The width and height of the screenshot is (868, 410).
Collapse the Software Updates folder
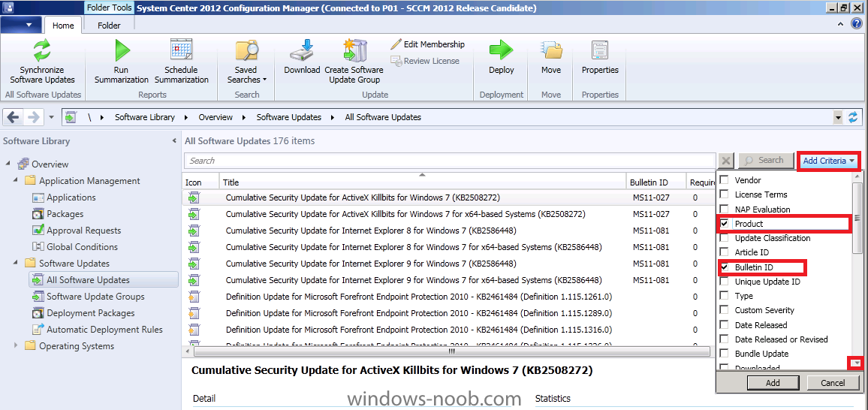tap(17, 264)
